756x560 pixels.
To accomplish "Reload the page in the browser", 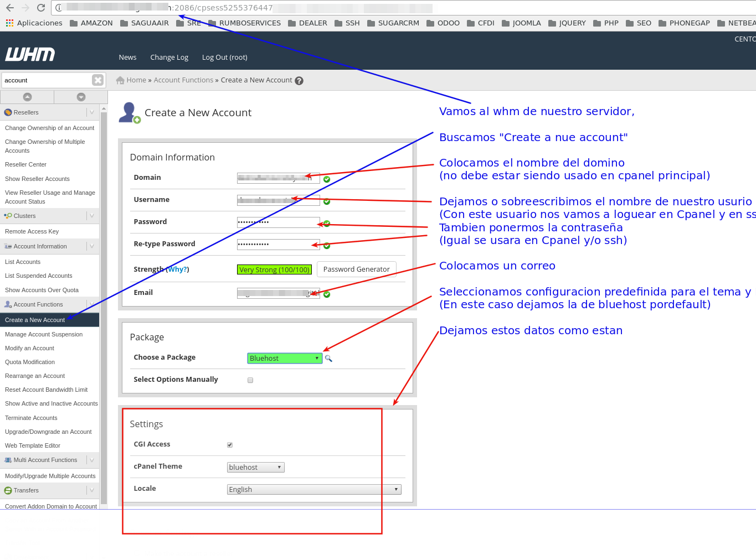I will tap(41, 8).
